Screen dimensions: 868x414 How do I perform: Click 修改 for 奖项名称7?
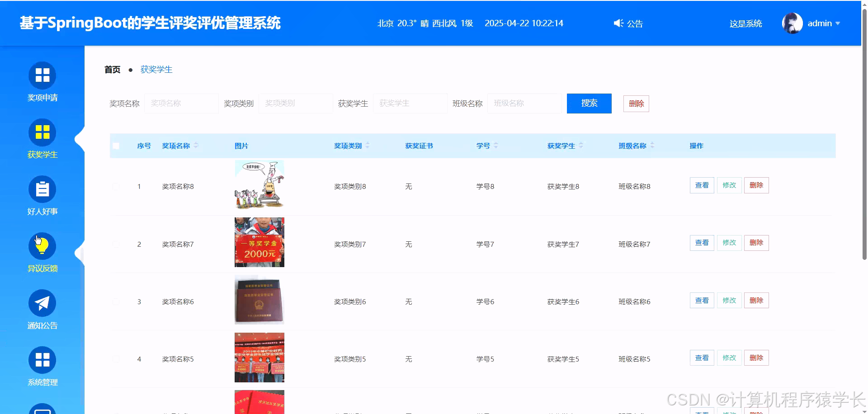click(x=729, y=243)
